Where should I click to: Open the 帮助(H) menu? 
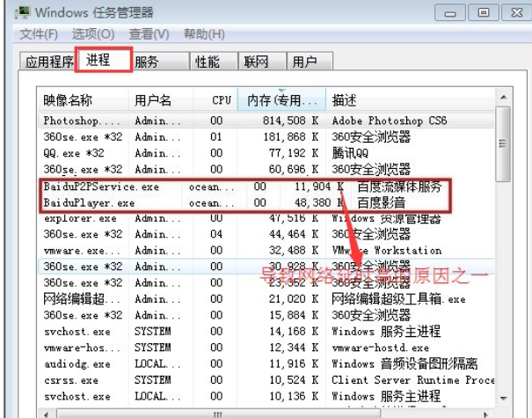coord(204,34)
